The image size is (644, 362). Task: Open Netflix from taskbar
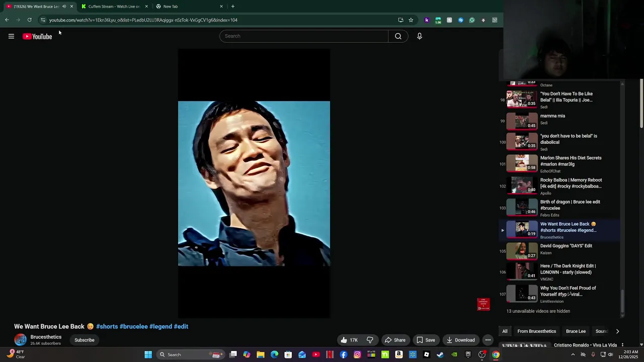click(330, 354)
